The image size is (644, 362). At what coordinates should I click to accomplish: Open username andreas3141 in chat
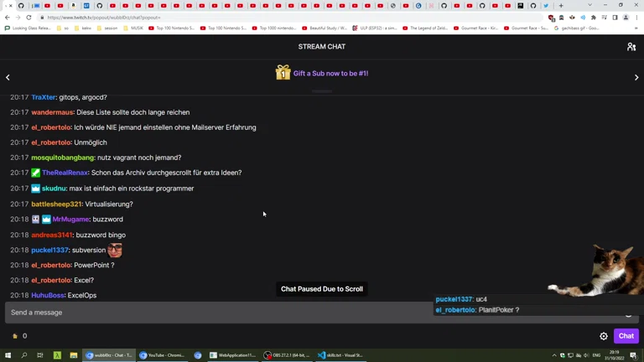coord(52,235)
